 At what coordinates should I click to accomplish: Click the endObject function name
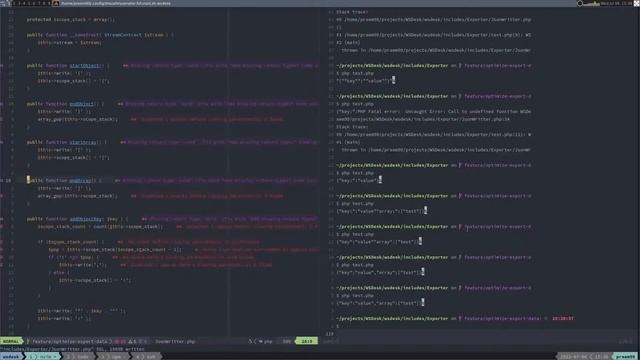coord(82,104)
